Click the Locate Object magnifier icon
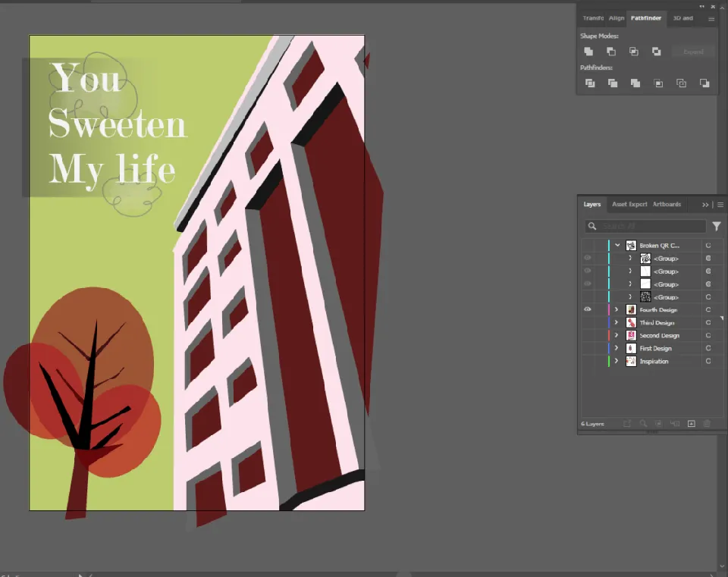The image size is (728, 577). tap(643, 423)
